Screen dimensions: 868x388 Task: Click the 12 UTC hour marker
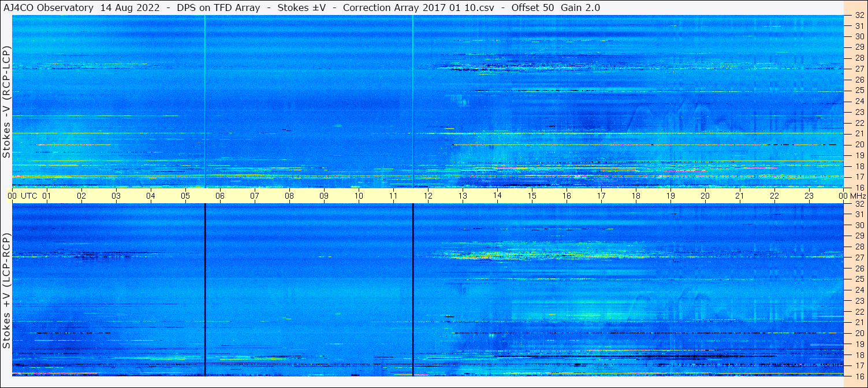(428, 196)
